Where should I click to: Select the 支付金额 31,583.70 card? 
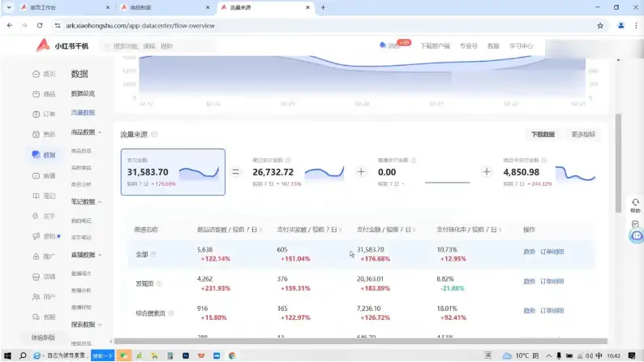coord(173,172)
